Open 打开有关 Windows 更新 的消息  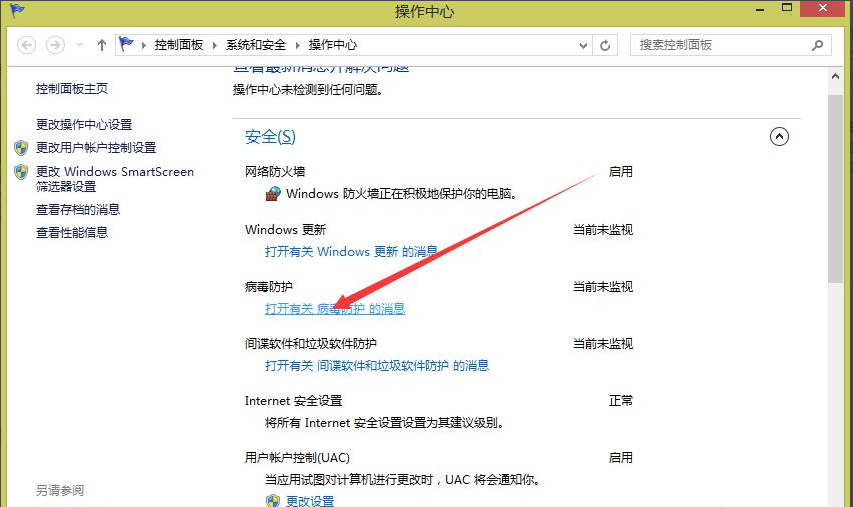click(351, 251)
